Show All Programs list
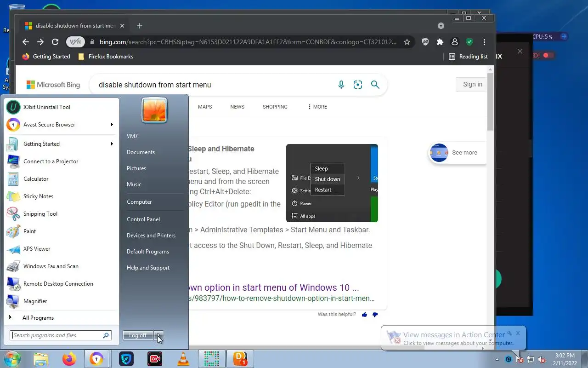 (61, 318)
